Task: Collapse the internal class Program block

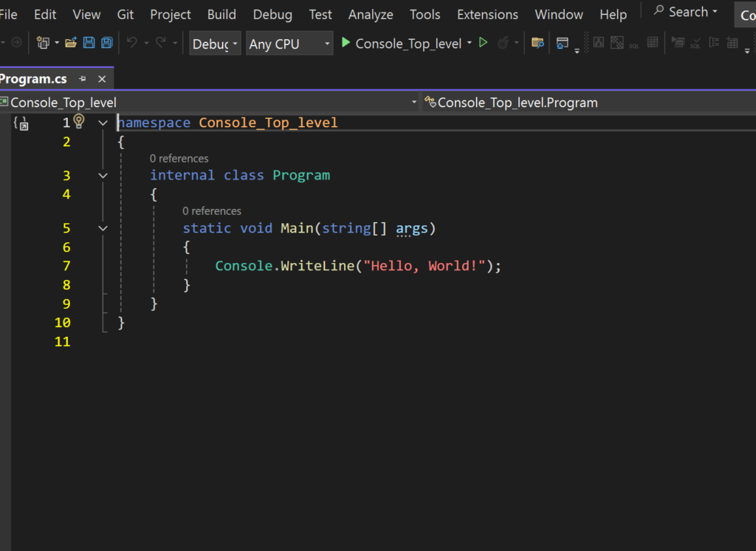Action: [x=103, y=176]
